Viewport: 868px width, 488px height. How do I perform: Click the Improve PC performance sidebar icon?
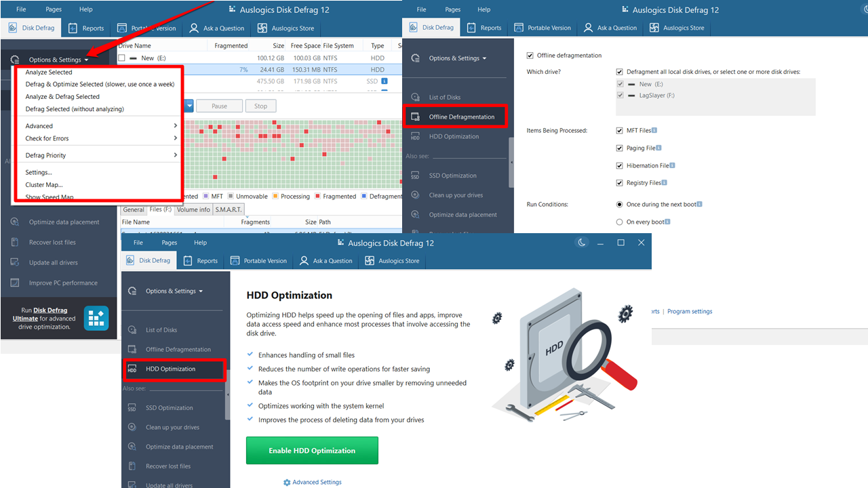coord(15,283)
